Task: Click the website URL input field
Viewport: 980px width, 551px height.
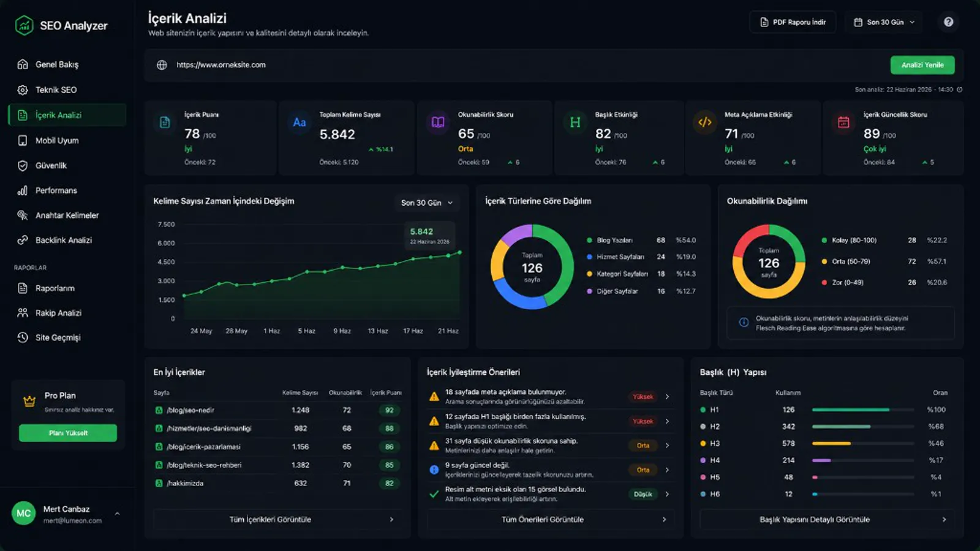Action: (514, 65)
